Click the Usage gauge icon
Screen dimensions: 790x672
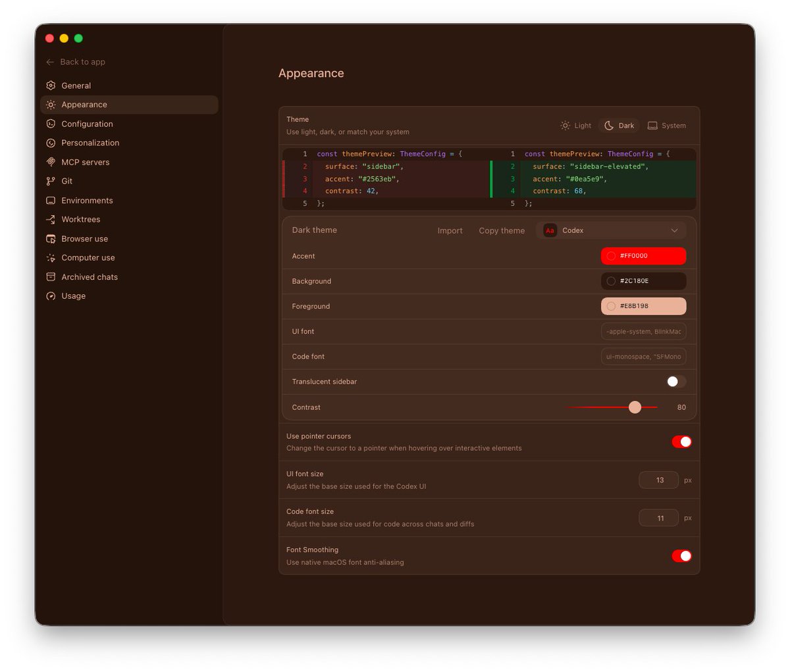(x=51, y=296)
